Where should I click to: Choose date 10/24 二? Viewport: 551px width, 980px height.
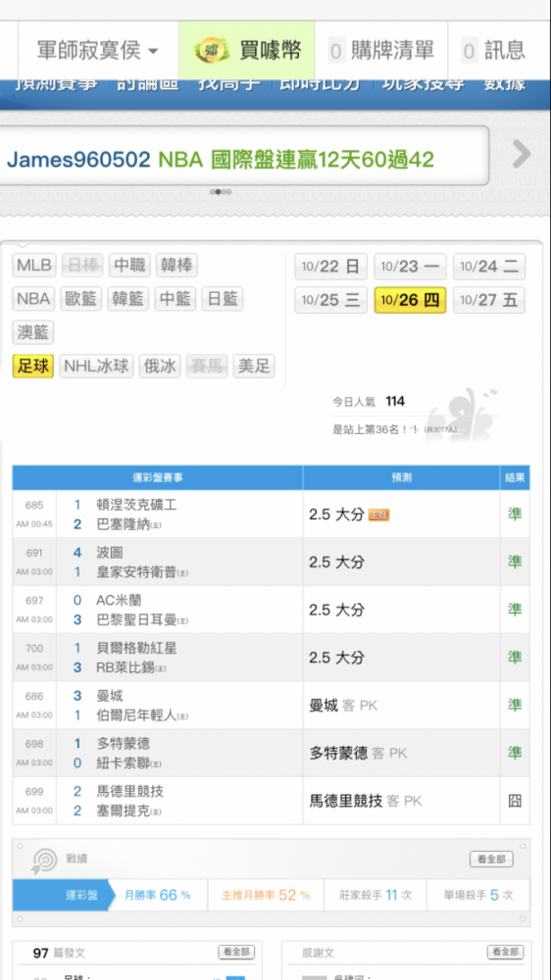(489, 267)
